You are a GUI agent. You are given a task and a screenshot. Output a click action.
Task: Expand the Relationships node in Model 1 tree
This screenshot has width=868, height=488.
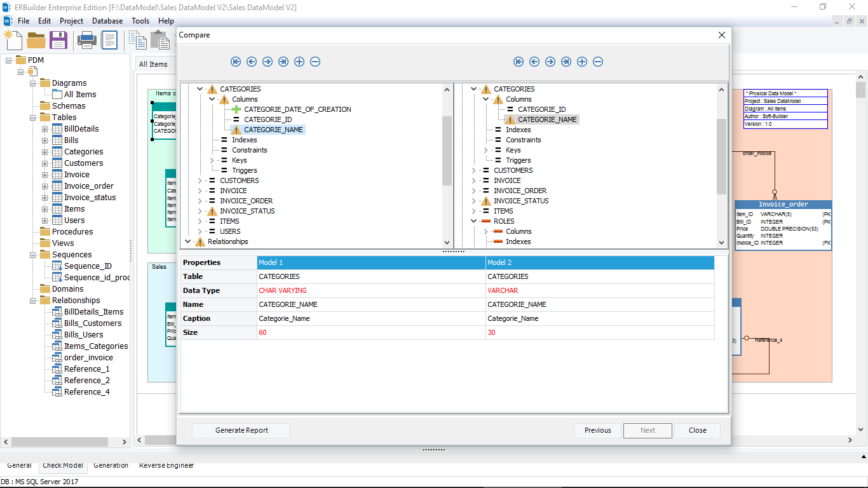click(x=187, y=241)
